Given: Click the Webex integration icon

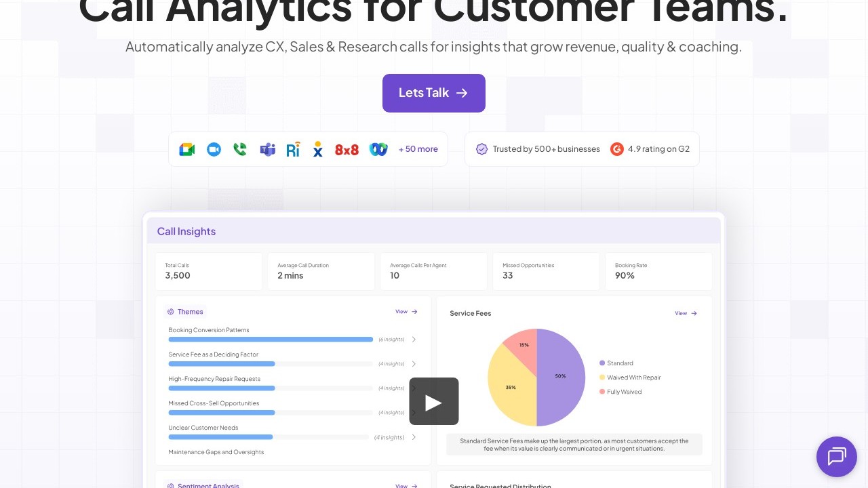Looking at the screenshot, I should [378, 149].
